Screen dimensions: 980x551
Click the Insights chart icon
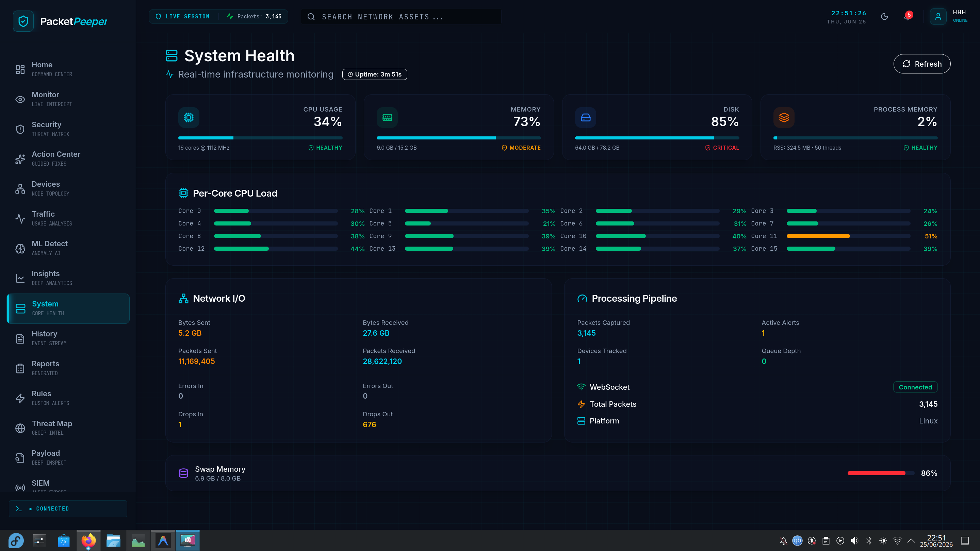click(x=20, y=278)
